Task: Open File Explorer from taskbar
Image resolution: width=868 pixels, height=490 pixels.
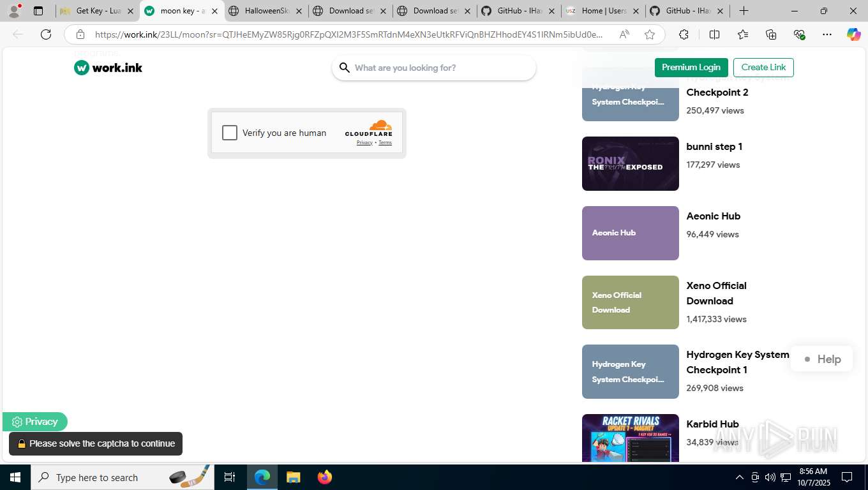Action: [x=293, y=477]
